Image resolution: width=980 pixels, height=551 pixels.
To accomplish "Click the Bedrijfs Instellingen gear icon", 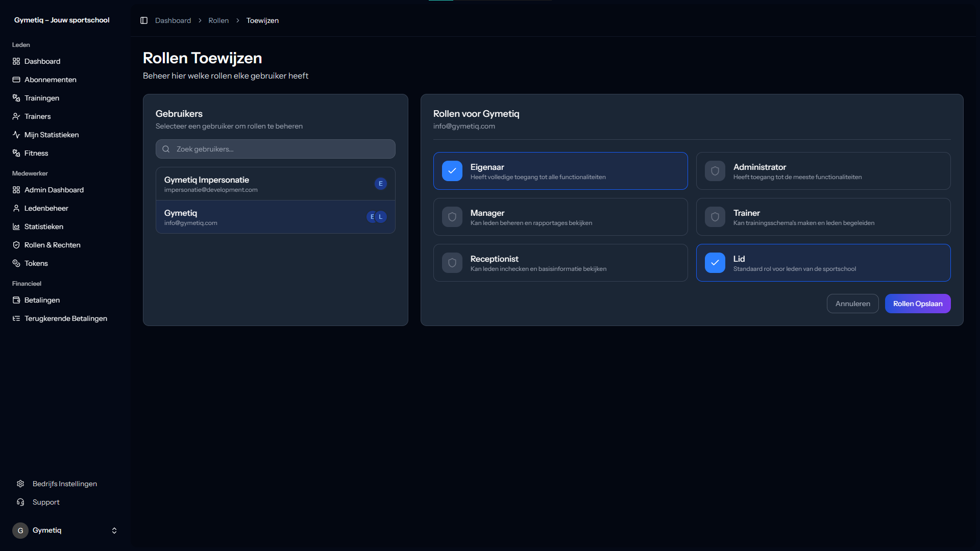I will [x=20, y=484].
